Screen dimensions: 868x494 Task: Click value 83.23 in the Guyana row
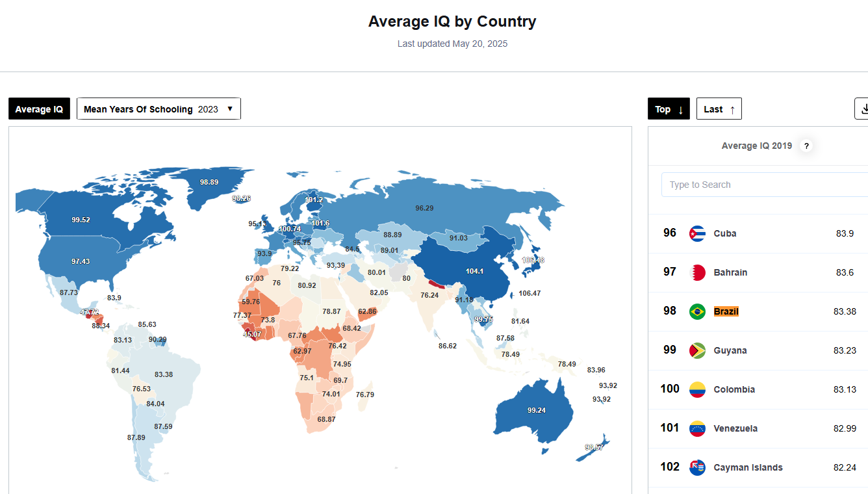tap(845, 350)
